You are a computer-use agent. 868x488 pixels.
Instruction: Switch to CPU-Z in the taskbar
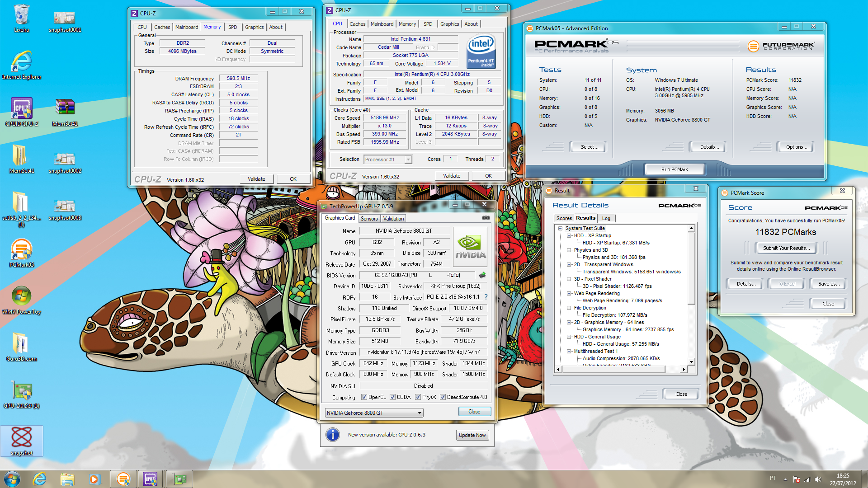pyautogui.click(x=151, y=479)
